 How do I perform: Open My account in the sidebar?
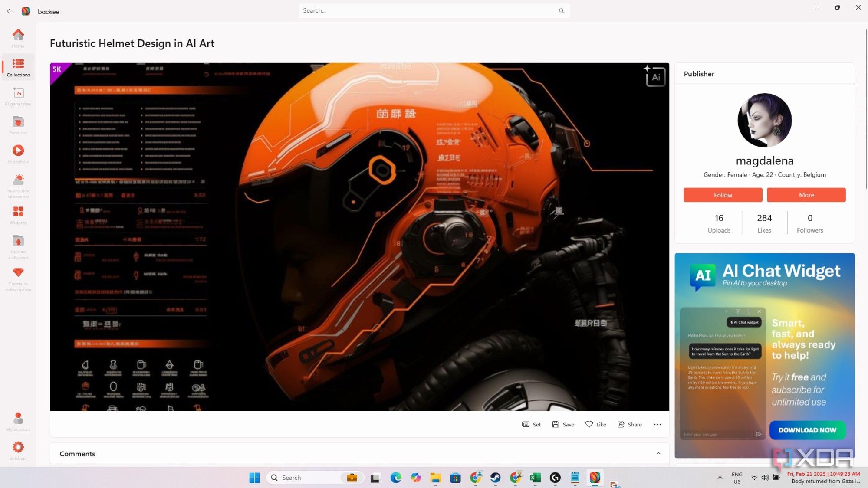[18, 422]
